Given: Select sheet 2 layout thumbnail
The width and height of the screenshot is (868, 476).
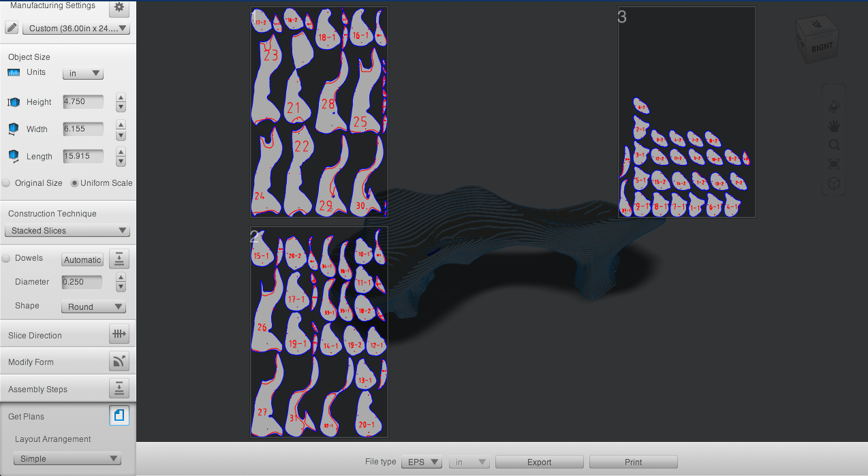Looking at the screenshot, I should 319,332.
